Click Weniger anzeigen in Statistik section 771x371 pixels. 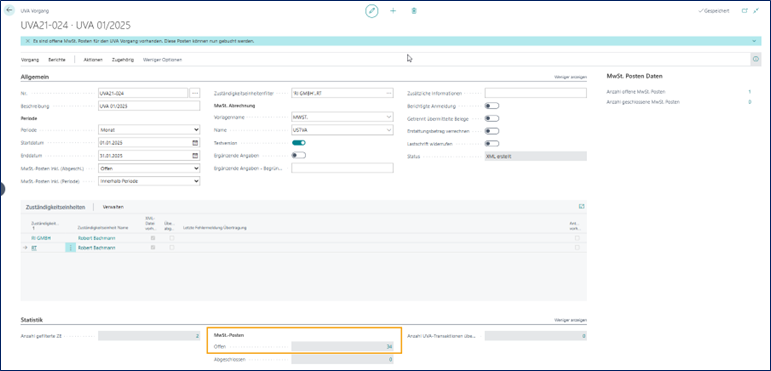click(x=570, y=320)
